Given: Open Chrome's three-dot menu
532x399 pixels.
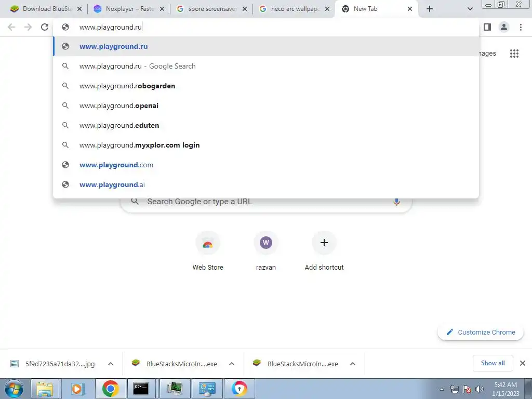Looking at the screenshot, I should click(521, 27).
